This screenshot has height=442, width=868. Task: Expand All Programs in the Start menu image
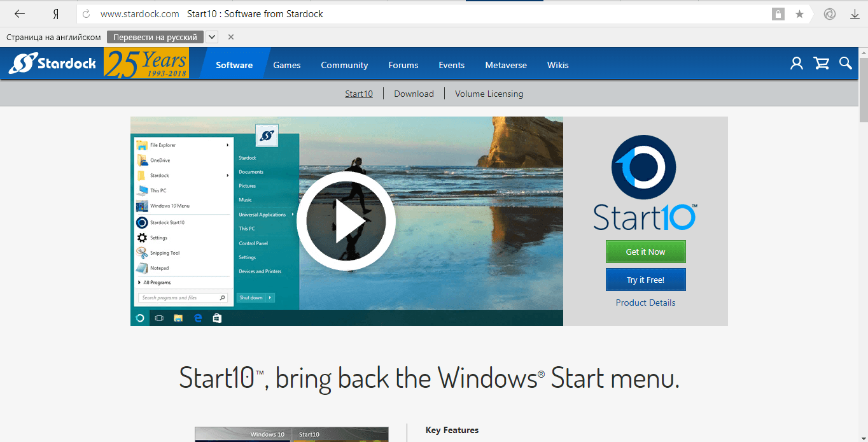[x=154, y=282]
